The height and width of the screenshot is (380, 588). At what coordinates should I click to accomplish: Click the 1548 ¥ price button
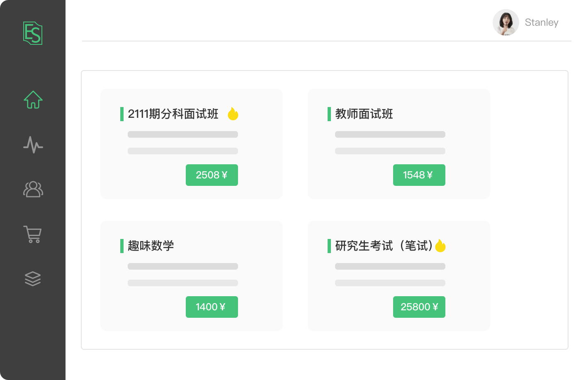419,175
